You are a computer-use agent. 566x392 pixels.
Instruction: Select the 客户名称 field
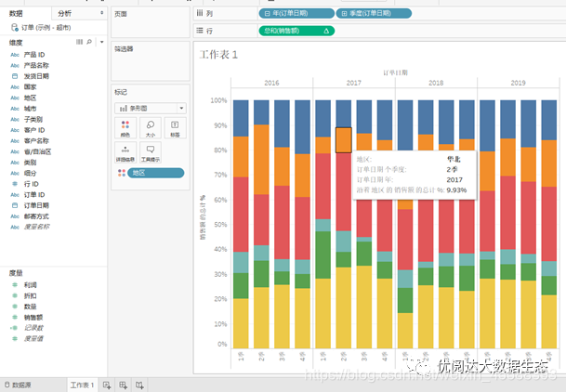[36, 141]
